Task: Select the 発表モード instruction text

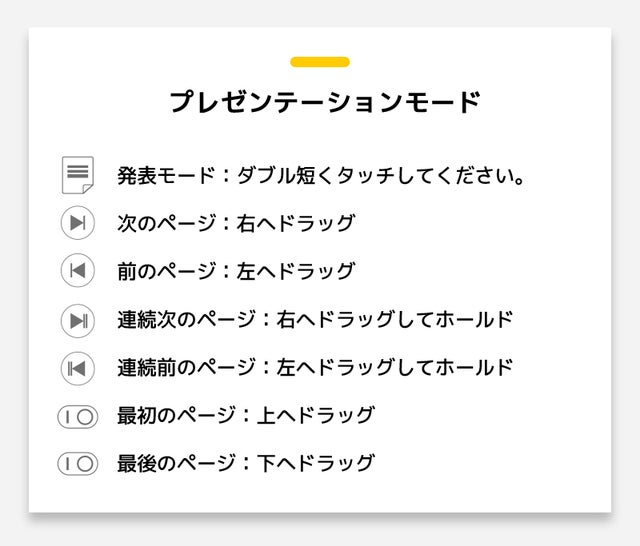Action: tap(321, 175)
